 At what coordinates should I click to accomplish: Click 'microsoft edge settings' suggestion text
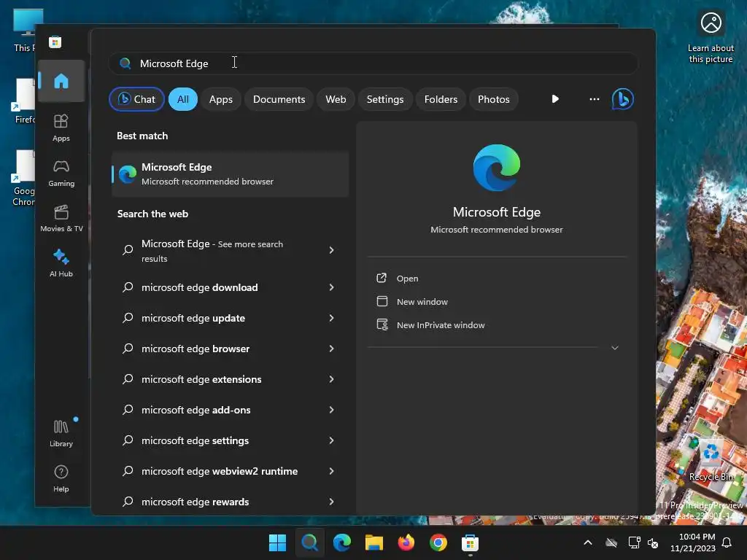pos(195,440)
